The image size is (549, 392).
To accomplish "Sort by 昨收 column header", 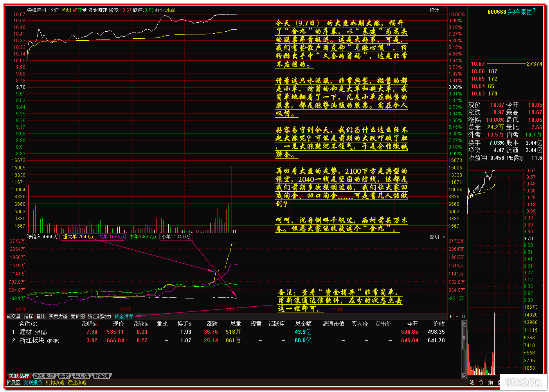I will tap(439, 324).
